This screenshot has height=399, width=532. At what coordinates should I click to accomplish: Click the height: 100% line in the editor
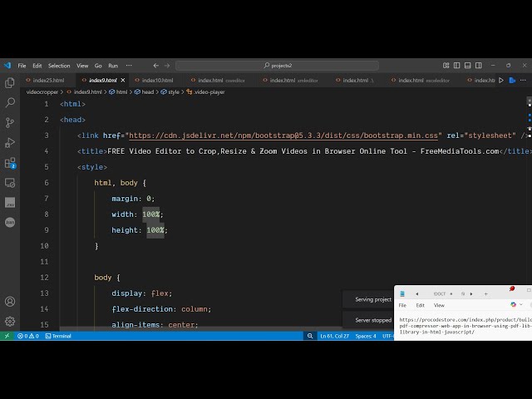coord(140,230)
